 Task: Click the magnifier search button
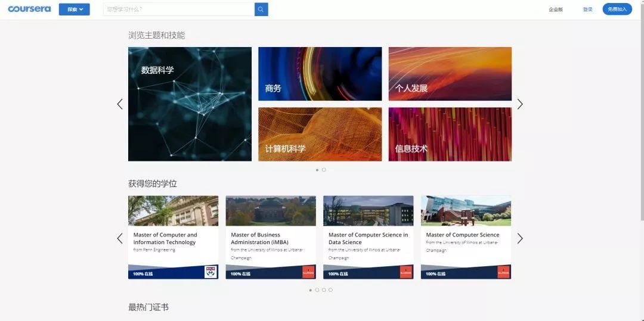(261, 10)
